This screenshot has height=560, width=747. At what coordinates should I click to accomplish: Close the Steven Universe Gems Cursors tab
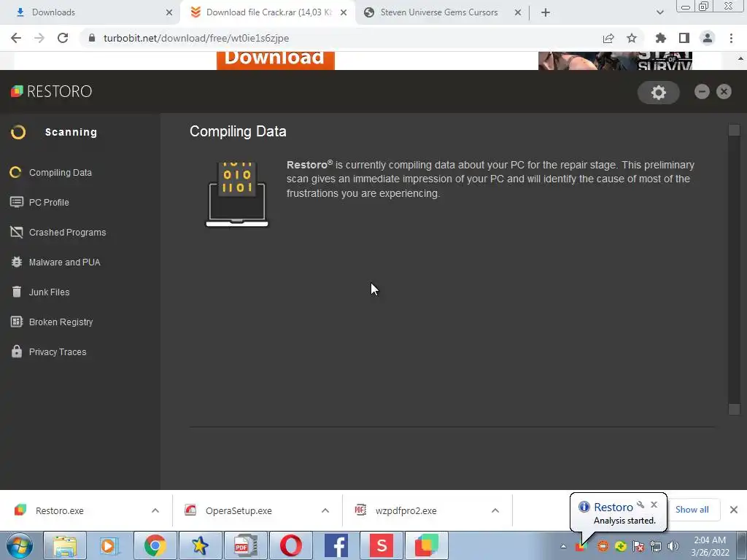[x=518, y=12]
